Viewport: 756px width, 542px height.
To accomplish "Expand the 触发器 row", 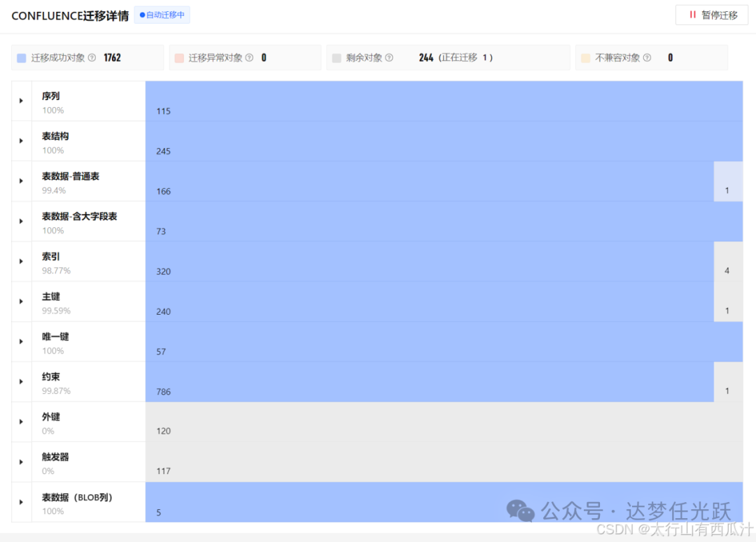I will (21, 462).
